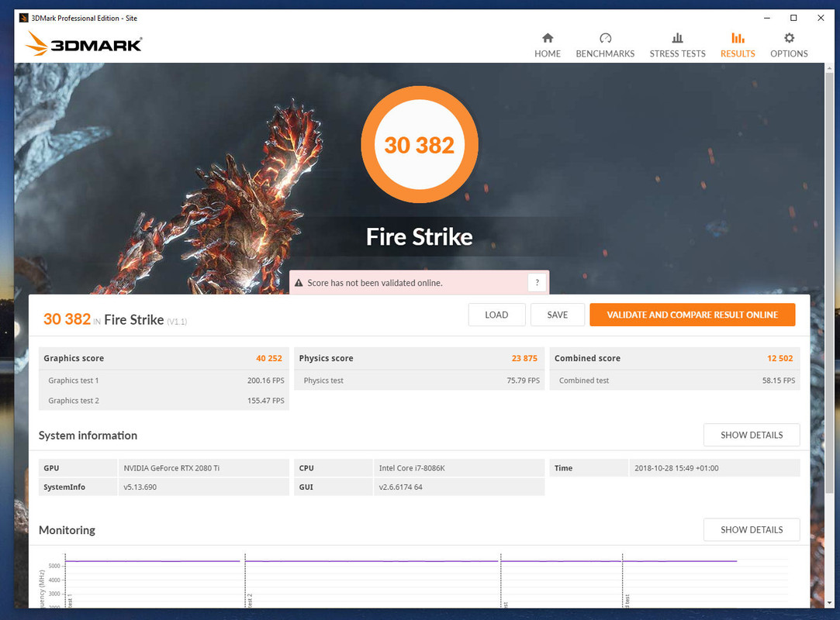
Task: Open the question mark help button
Action: tap(537, 282)
